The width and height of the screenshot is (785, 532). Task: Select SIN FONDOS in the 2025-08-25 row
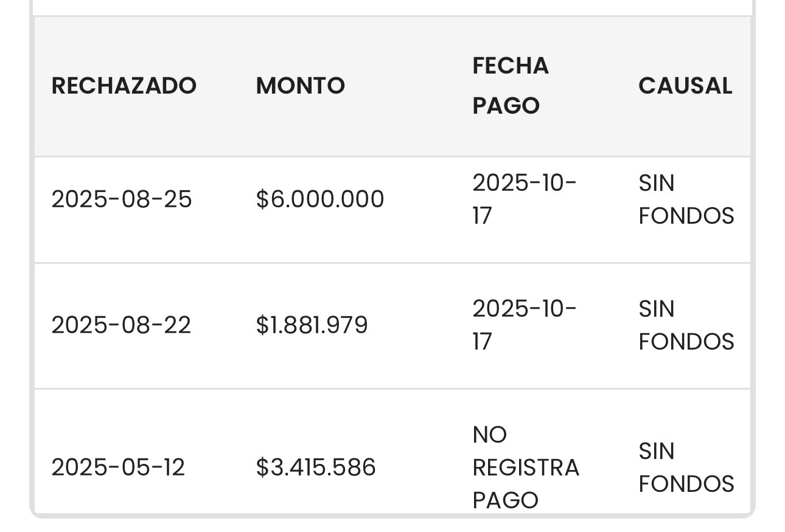[x=686, y=199]
